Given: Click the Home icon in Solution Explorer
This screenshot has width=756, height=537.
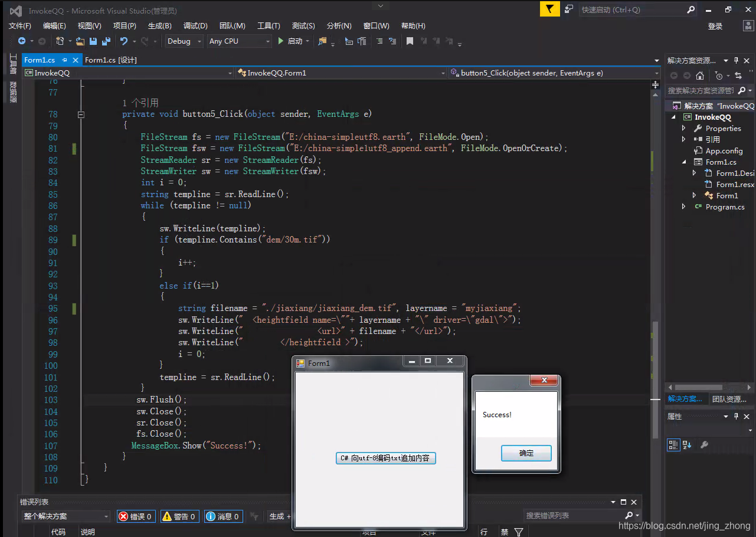Looking at the screenshot, I should [700, 76].
